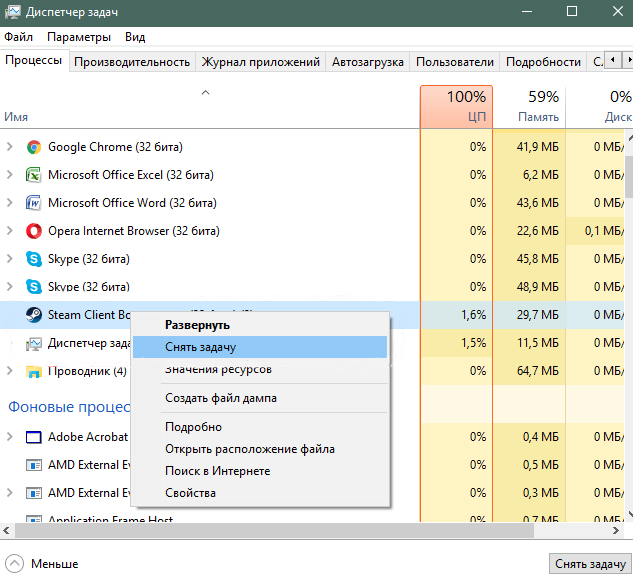This screenshot has width=633, height=583.
Task: Sort by the ЦП column header
Action: [x=456, y=107]
